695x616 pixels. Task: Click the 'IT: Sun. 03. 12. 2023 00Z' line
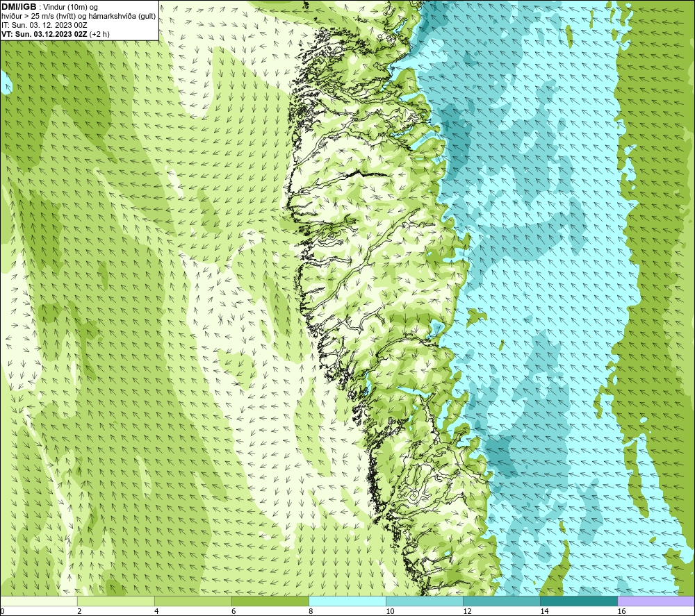[x=44, y=25]
